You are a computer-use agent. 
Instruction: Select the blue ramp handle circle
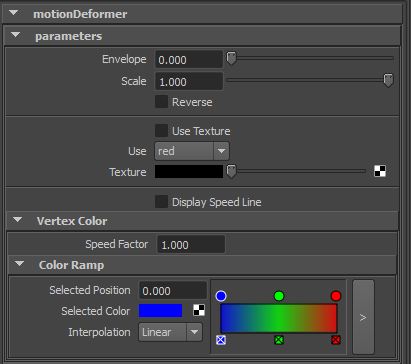[221, 296]
